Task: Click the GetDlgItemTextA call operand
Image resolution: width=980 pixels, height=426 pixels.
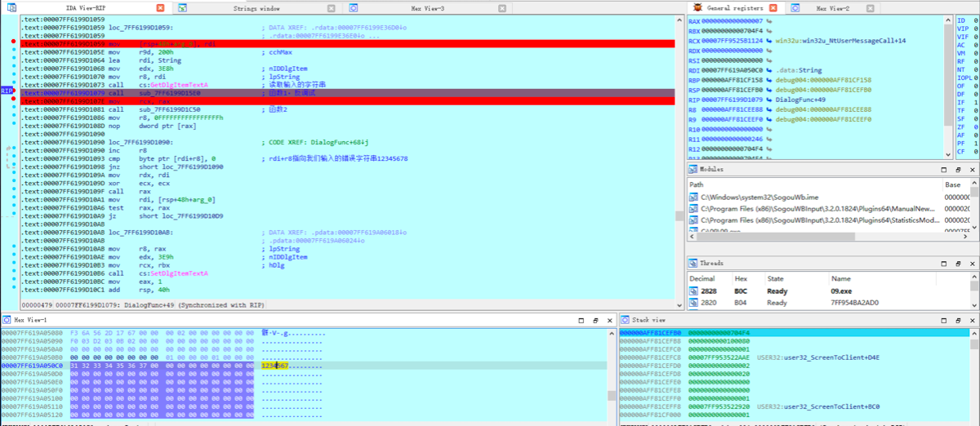Action: 177,85
